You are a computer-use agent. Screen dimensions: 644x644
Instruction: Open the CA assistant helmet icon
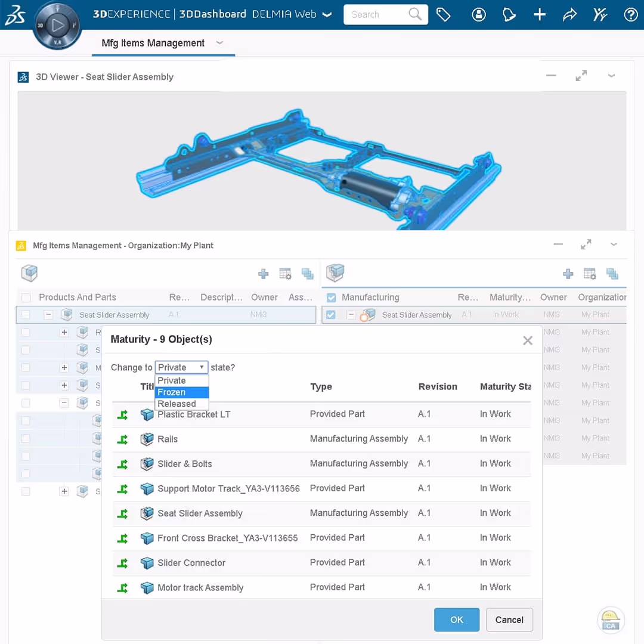click(x=611, y=620)
